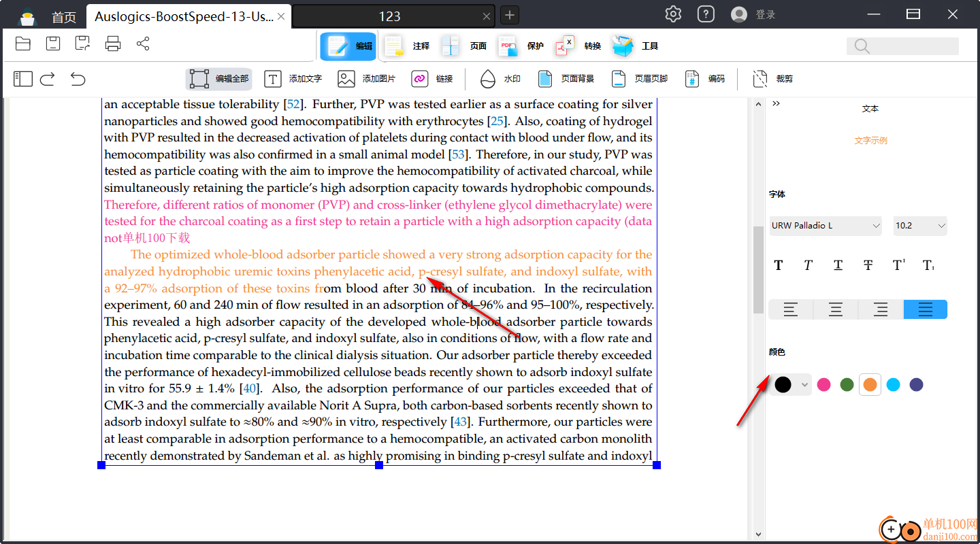Choose 添加图片 add image tool
The image size is (980, 544).
366,79
